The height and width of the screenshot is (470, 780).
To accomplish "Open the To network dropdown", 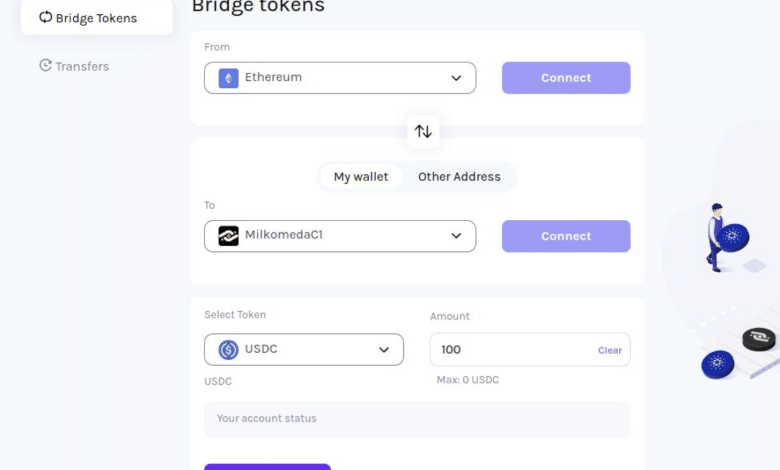I will click(456, 236).
